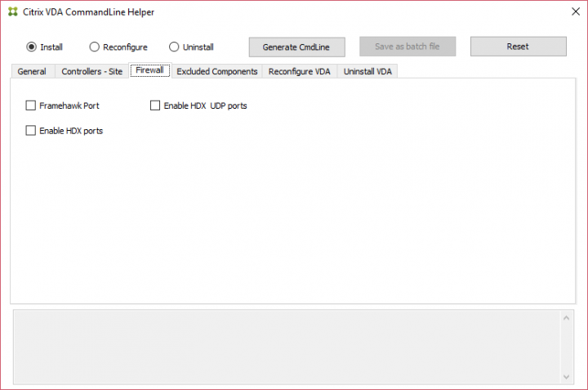Select the Uninstall radio button
This screenshot has width=588, height=390.
[174, 47]
